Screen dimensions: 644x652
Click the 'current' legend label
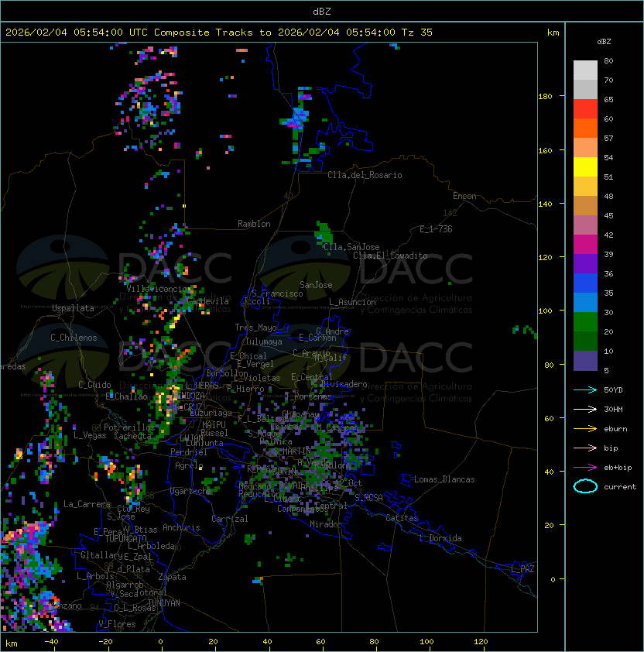click(x=620, y=487)
